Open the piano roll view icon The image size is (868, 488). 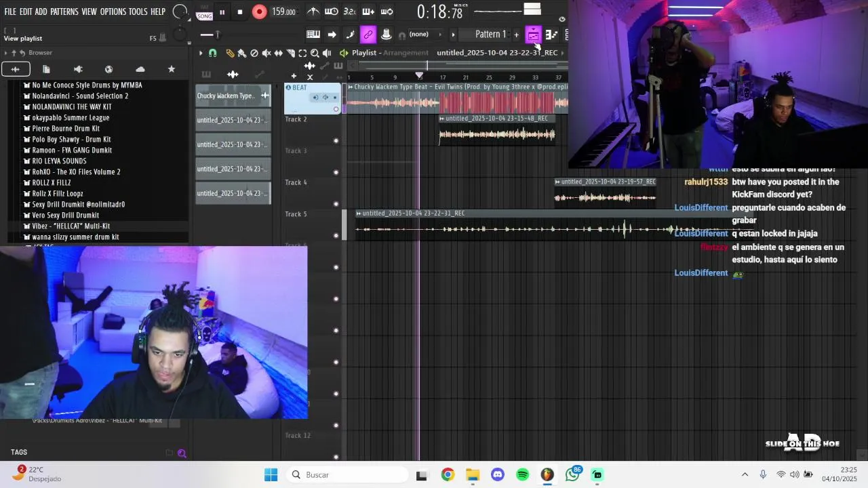pos(313,35)
